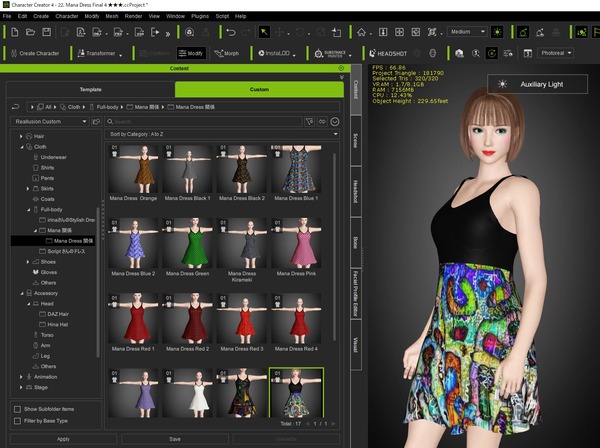Click the Substance Painter icon
Screen dimensions: 600x448
click(331, 54)
